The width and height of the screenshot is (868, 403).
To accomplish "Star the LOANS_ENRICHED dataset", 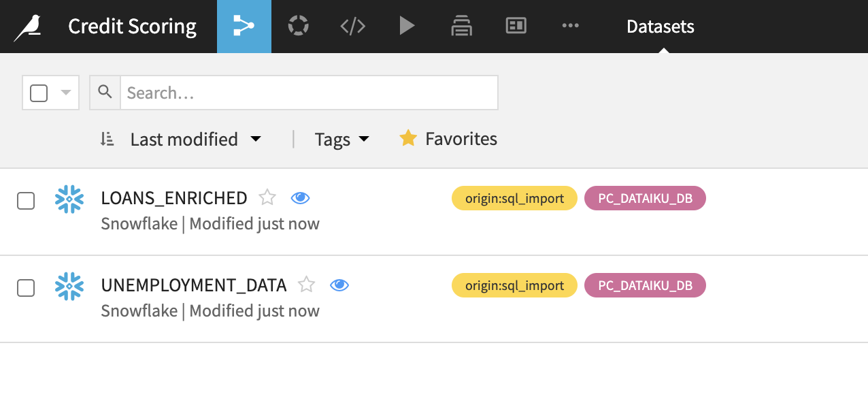I will [267, 198].
